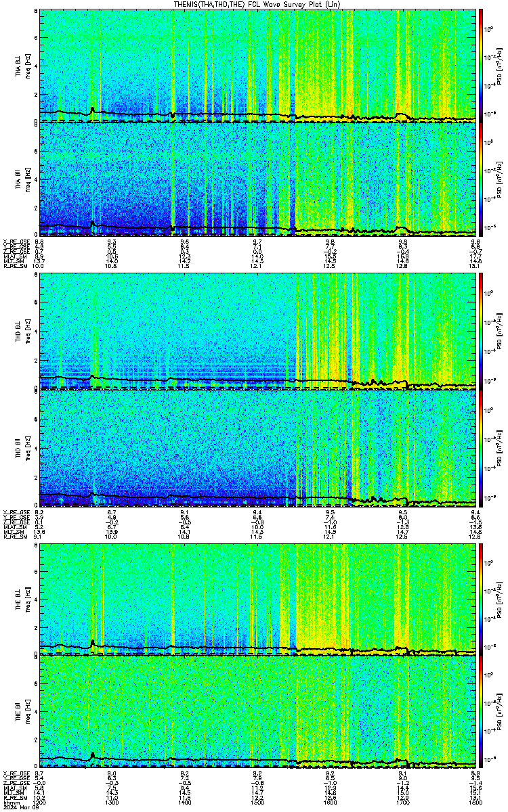Click the 1400 time tick label
508x812 pixels.
click(185, 803)
